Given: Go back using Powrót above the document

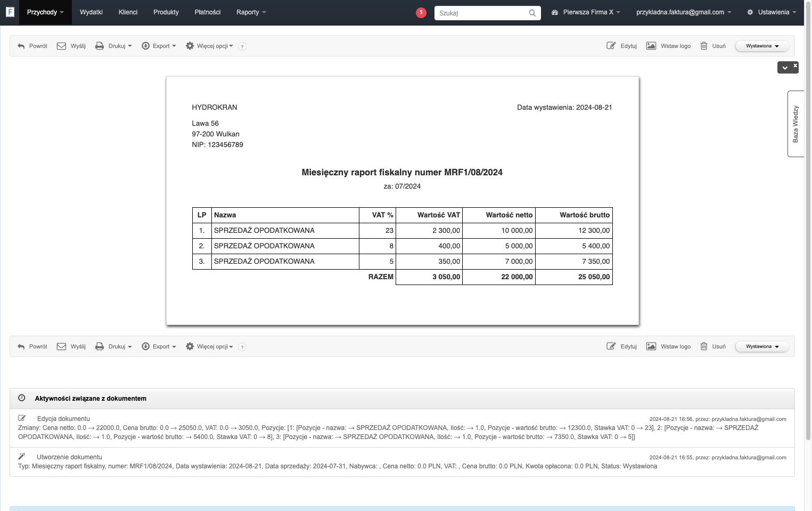Looking at the screenshot, I should click(x=32, y=46).
